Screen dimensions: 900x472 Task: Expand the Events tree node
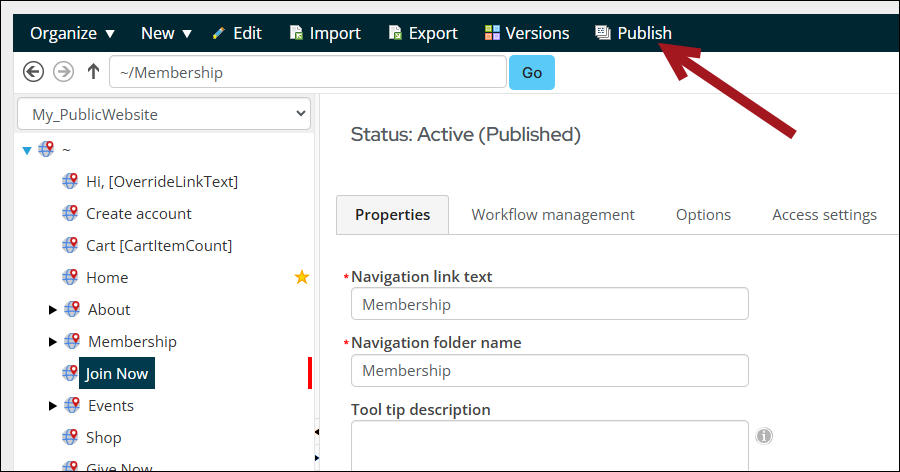pos(53,406)
